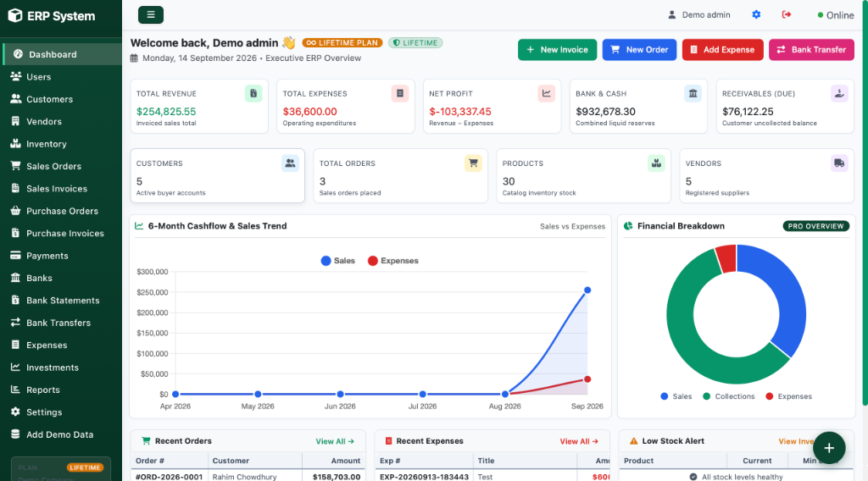Click the Receivables (Due) hand icon
Screen dimensions: 868x481
tap(839, 93)
